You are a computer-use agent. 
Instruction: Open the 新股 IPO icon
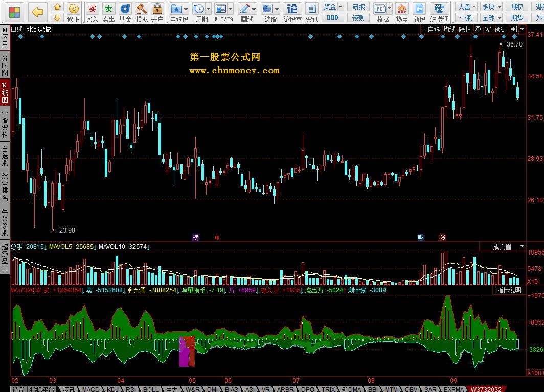click(x=419, y=9)
